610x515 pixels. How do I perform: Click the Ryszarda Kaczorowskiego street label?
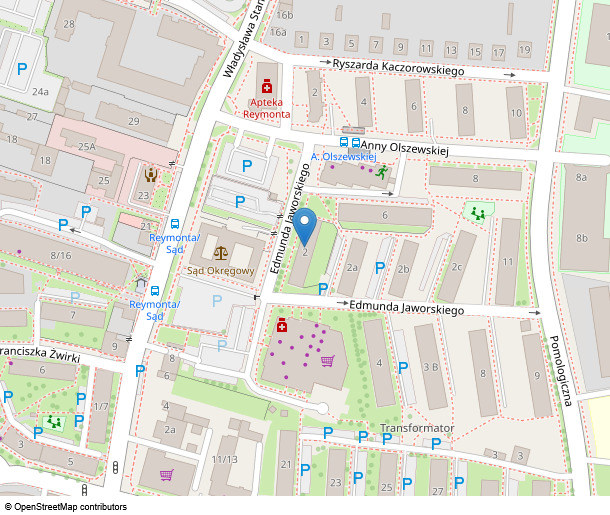tap(400, 69)
